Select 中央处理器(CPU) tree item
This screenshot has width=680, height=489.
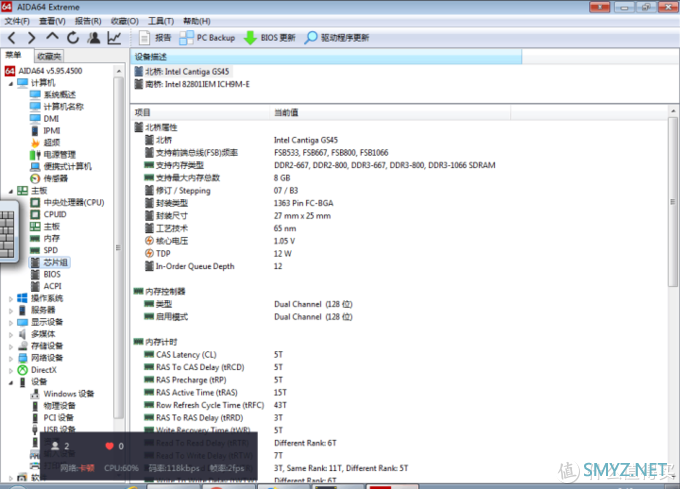67,202
